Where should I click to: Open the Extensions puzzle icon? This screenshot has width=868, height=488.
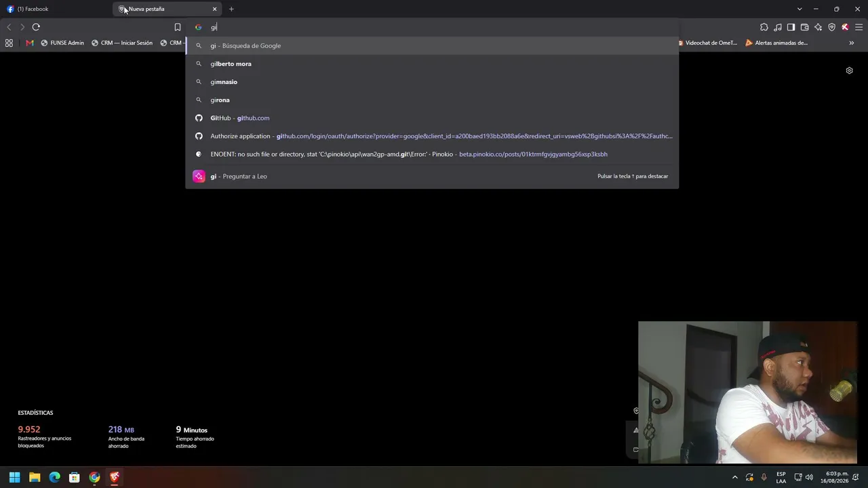click(x=764, y=27)
